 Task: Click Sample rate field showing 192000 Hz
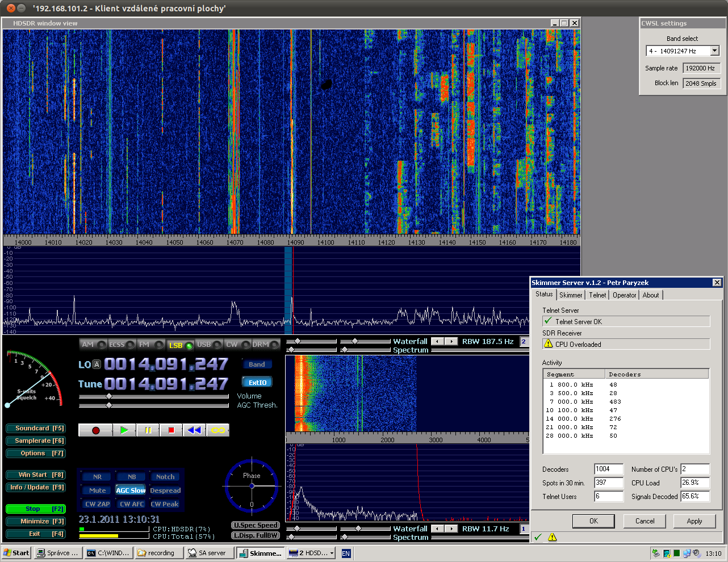[701, 68]
